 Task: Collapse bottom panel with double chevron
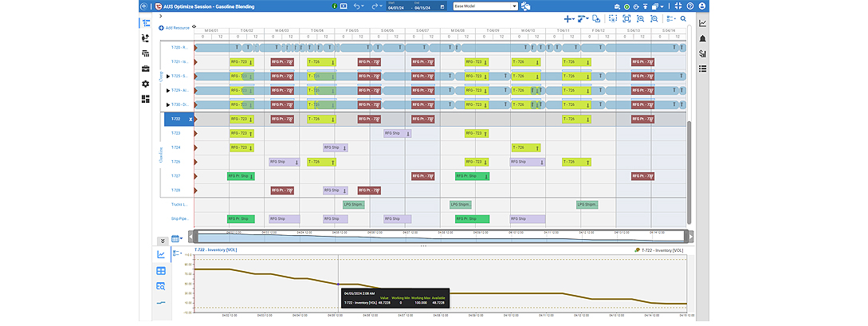pos(162,241)
